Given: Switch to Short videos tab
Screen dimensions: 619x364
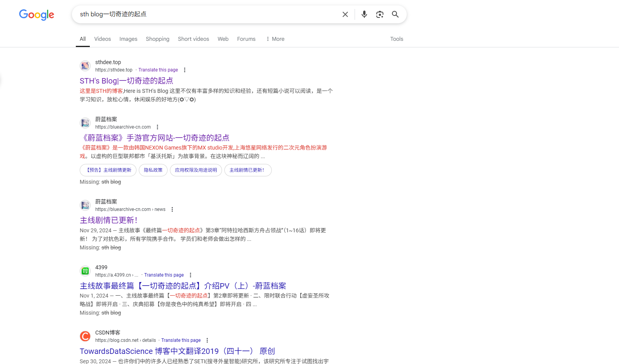Looking at the screenshot, I should pos(194,39).
